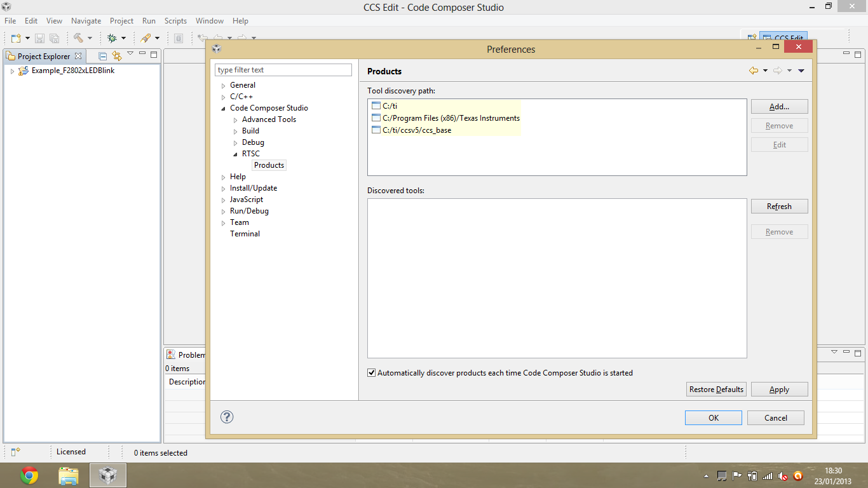This screenshot has width=868, height=488.
Task: Click Add... tool discovery path button
Action: coord(779,106)
